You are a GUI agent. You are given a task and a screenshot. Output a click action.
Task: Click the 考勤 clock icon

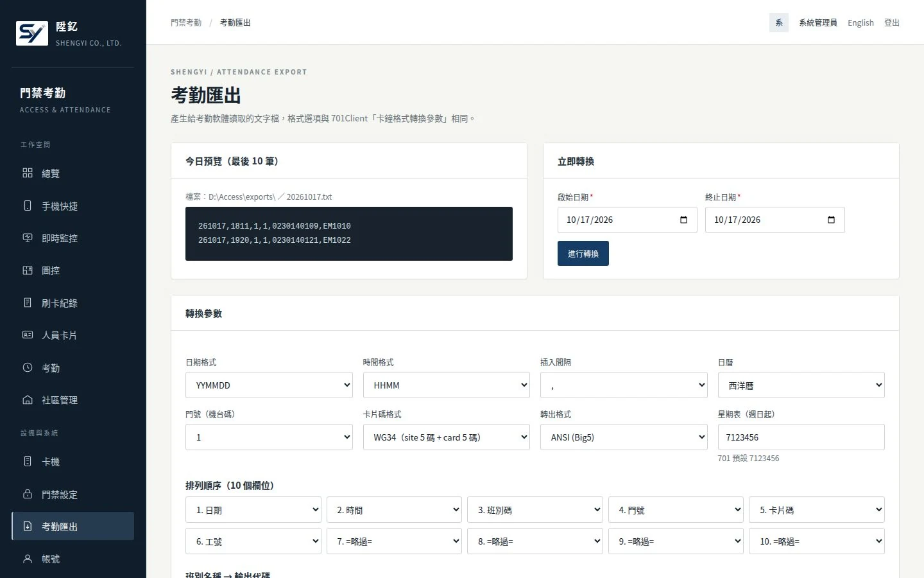click(x=28, y=367)
